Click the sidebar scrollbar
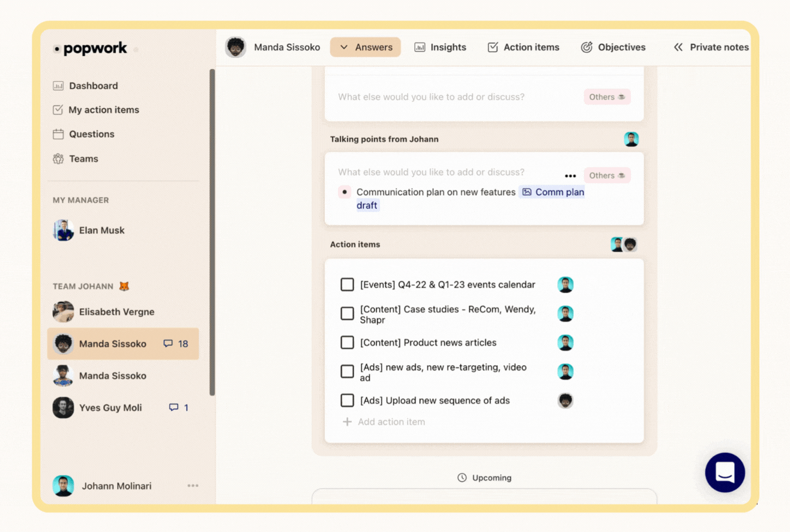Viewport: 790px width, 532px height. pos(212,232)
